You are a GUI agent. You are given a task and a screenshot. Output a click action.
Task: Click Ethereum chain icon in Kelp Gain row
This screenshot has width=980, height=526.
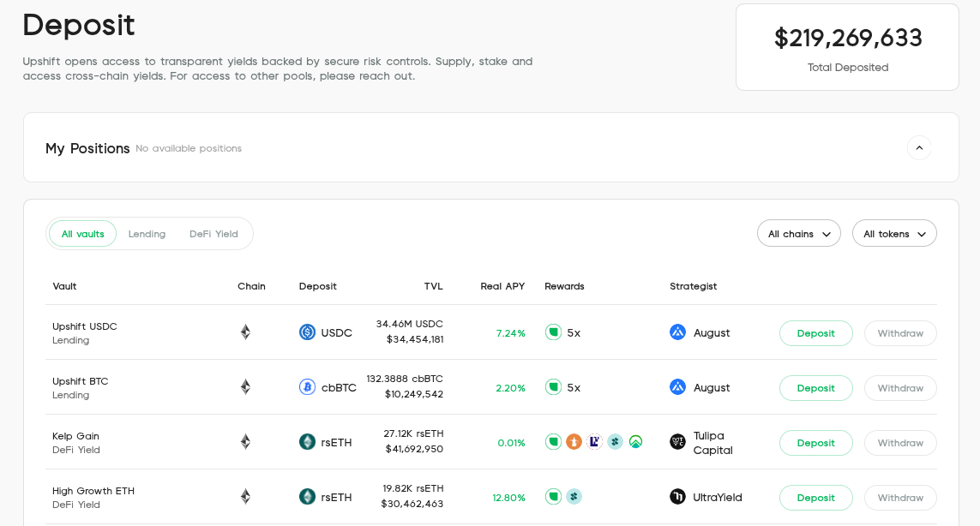pyautogui.click(x=245, y=442)
